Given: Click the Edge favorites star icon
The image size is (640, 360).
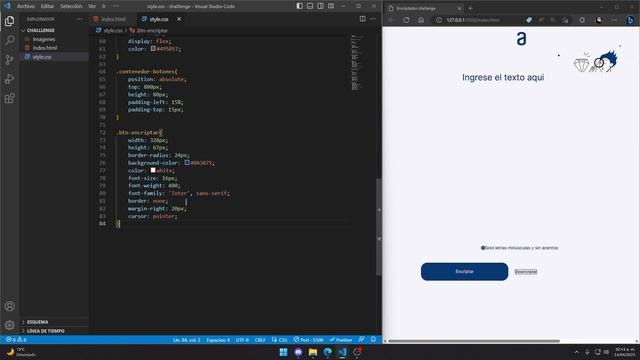Looking at the screenshot, I should pos(565,20).
